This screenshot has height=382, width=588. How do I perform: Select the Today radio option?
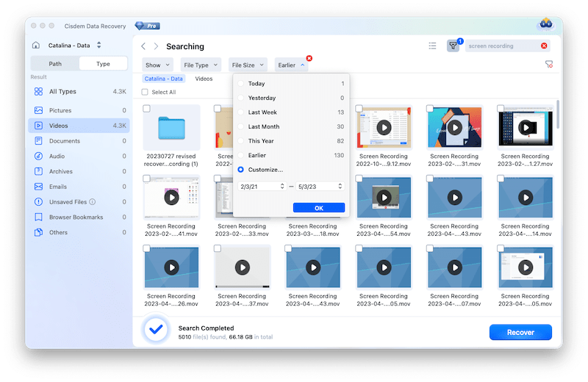click(x=241, y=84)
